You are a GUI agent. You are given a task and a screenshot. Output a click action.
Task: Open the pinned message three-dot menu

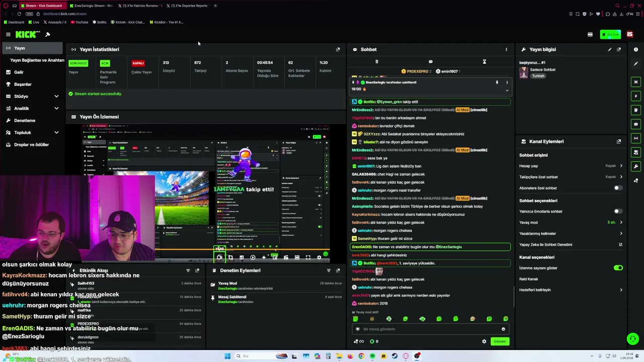(x=507, y=82)
